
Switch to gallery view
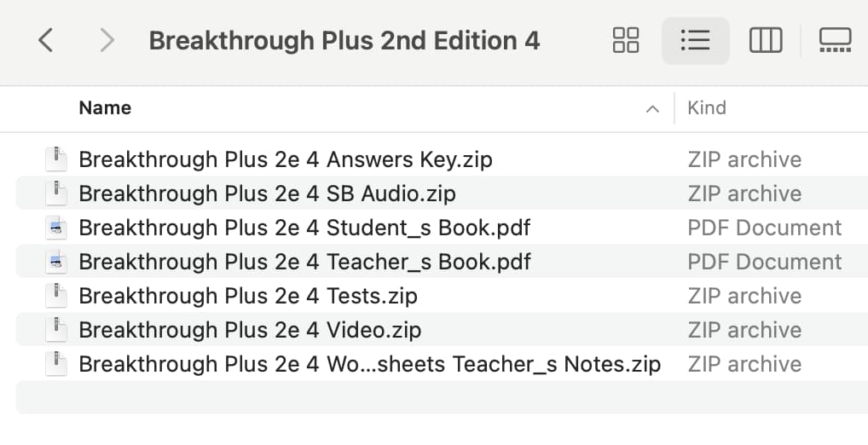coord(836,40)
